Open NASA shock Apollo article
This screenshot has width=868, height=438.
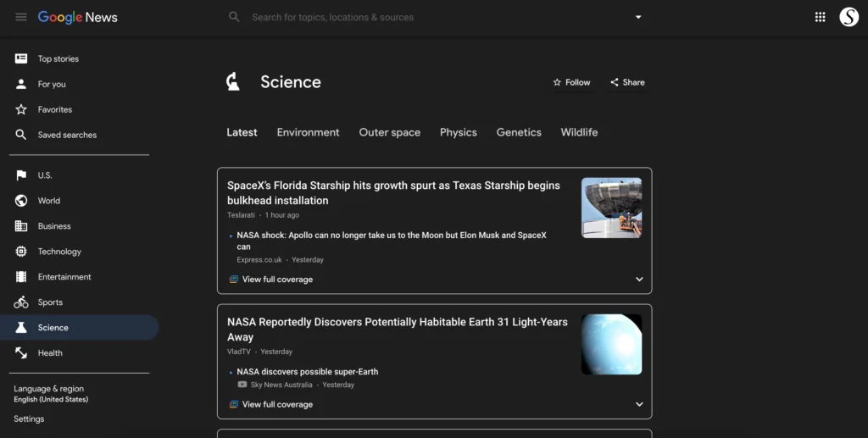pos(392,241)
